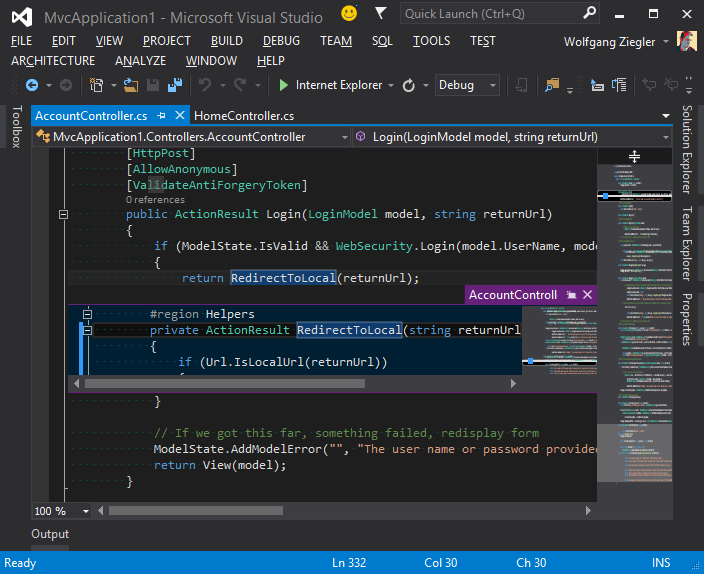Open the Properties side panel

[686, 319]
